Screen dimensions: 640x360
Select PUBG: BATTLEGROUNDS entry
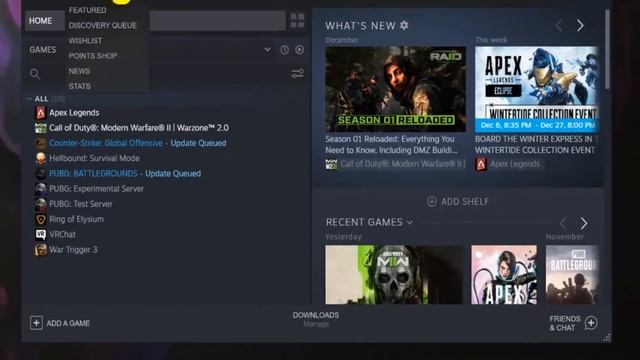(93, 173)
